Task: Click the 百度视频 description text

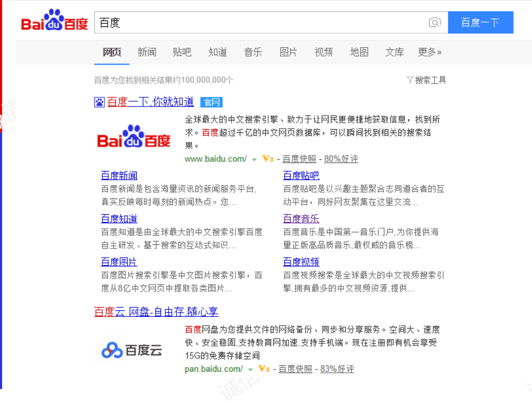Action: [x=363, y=281]
